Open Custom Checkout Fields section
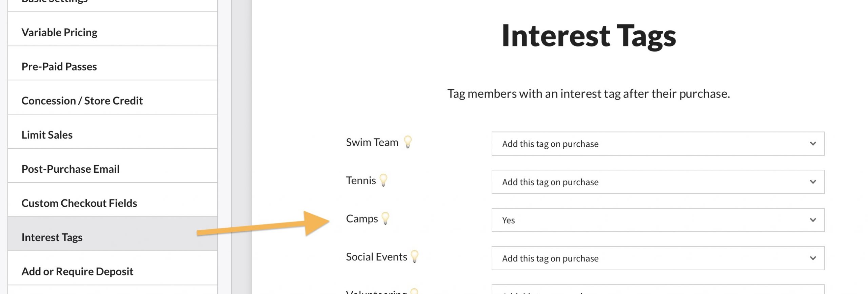 [x=79, y=203]
